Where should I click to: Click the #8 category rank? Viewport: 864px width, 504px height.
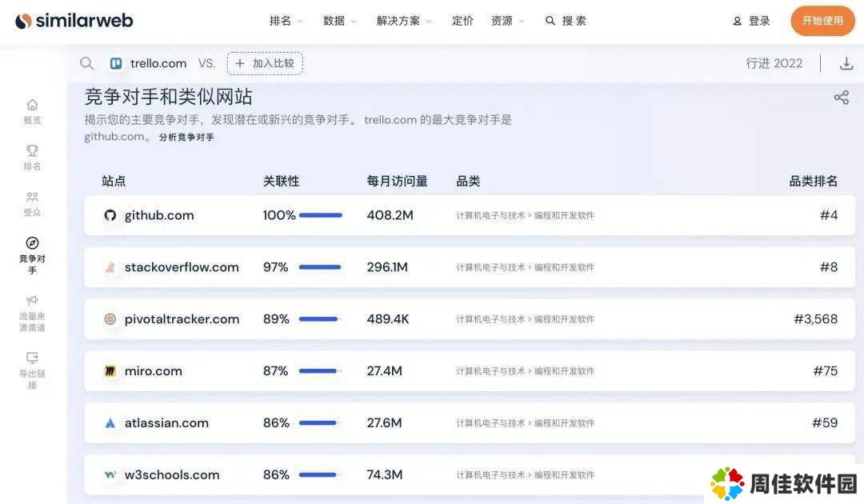829,267
